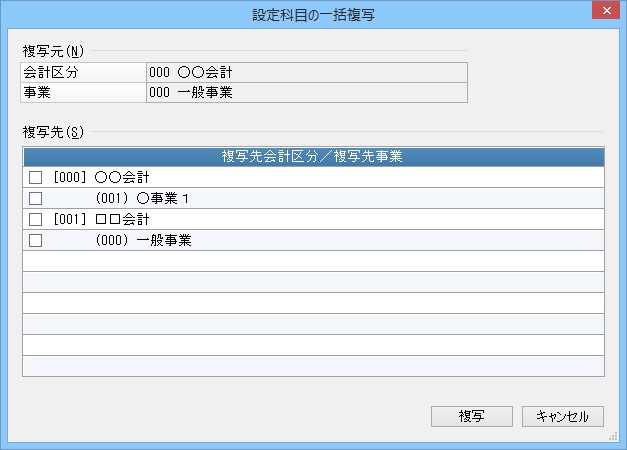
Task: Click the 複写 button
Action: pyautogui.click(x=471, y=416)
